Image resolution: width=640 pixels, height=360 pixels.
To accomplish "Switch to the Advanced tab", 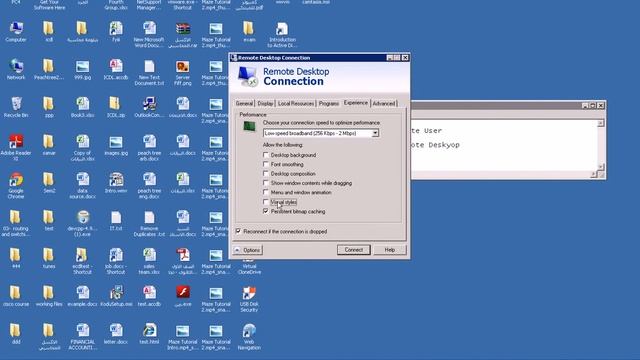I will coord(384,104).
